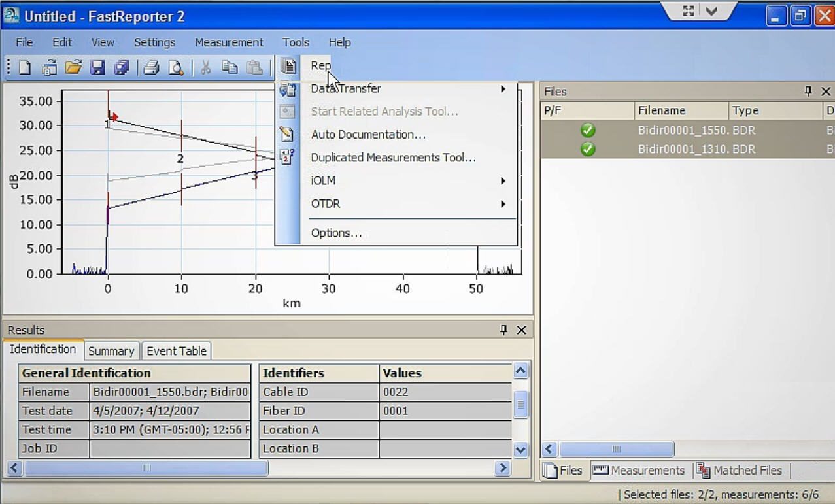
Task: Click the Print icon
Action: pos(150,67)
